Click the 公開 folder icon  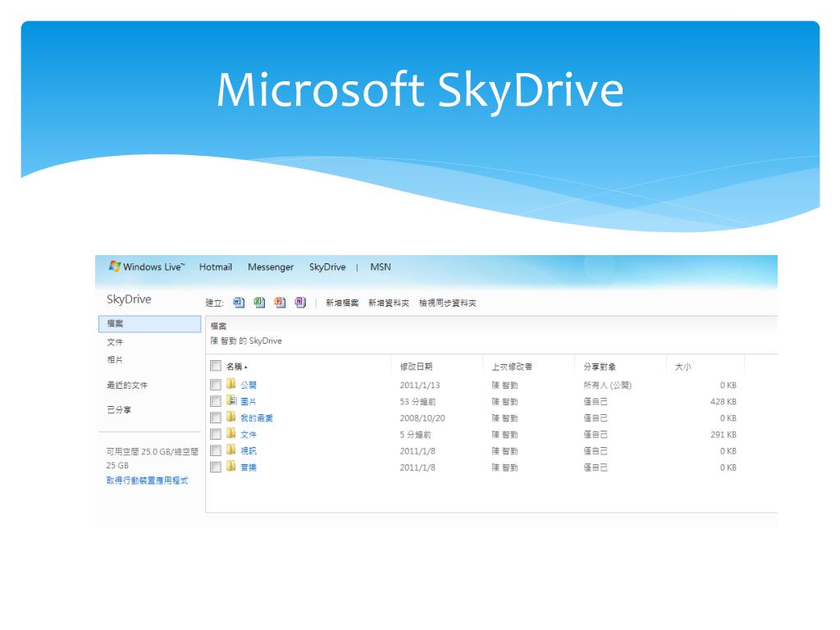(231, 384)
